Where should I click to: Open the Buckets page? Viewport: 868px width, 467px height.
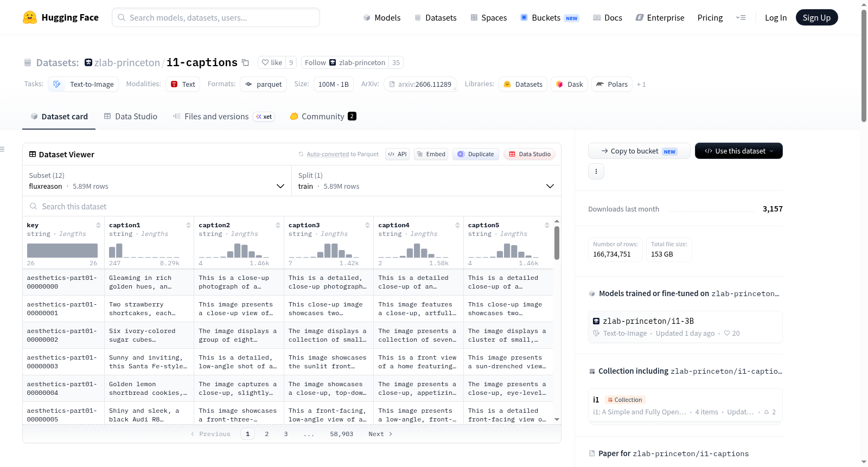tap(550, 17)
